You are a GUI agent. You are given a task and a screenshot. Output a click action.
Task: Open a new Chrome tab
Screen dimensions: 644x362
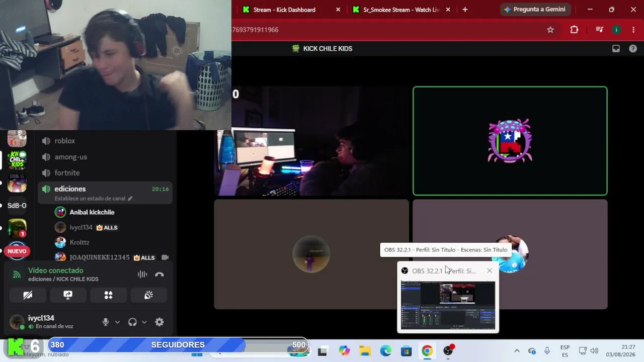click(x=465, y=10)
